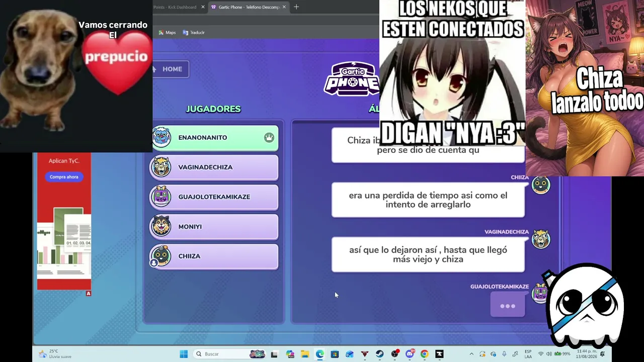Click the JUGADORES heading
The image size is (644, 362).
(x=213, y=109)
